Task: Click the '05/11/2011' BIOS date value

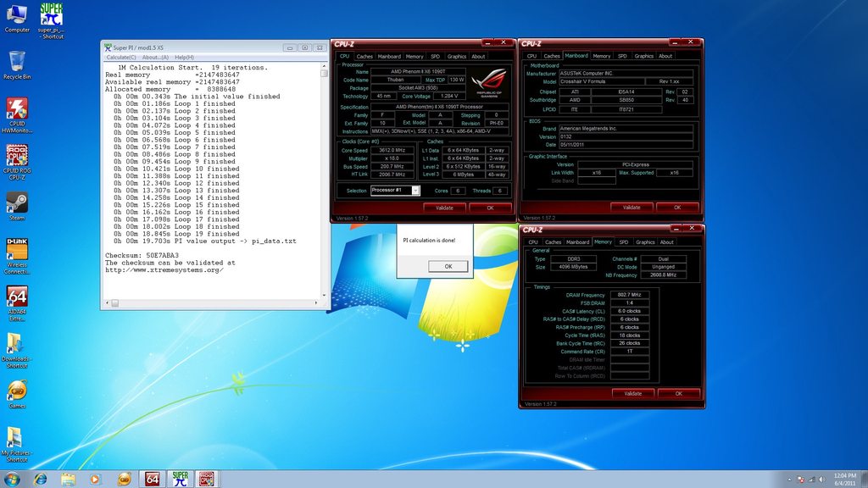Action: (626, 144)
